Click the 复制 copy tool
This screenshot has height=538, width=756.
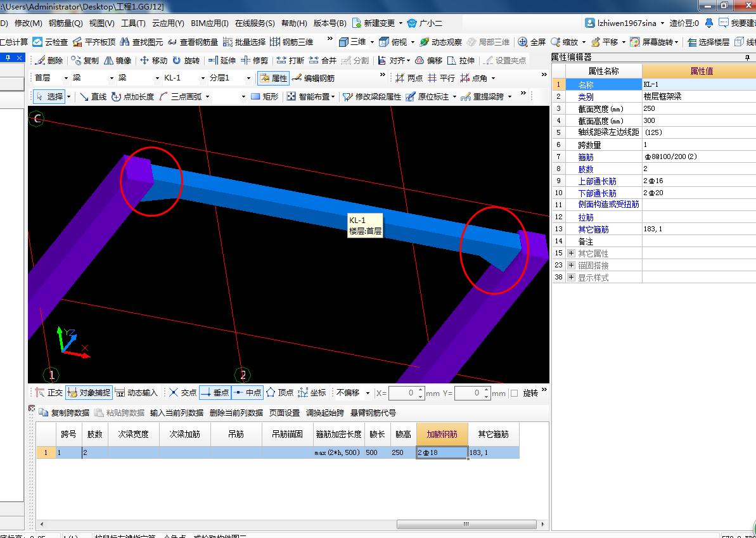(x=85, y=60)
